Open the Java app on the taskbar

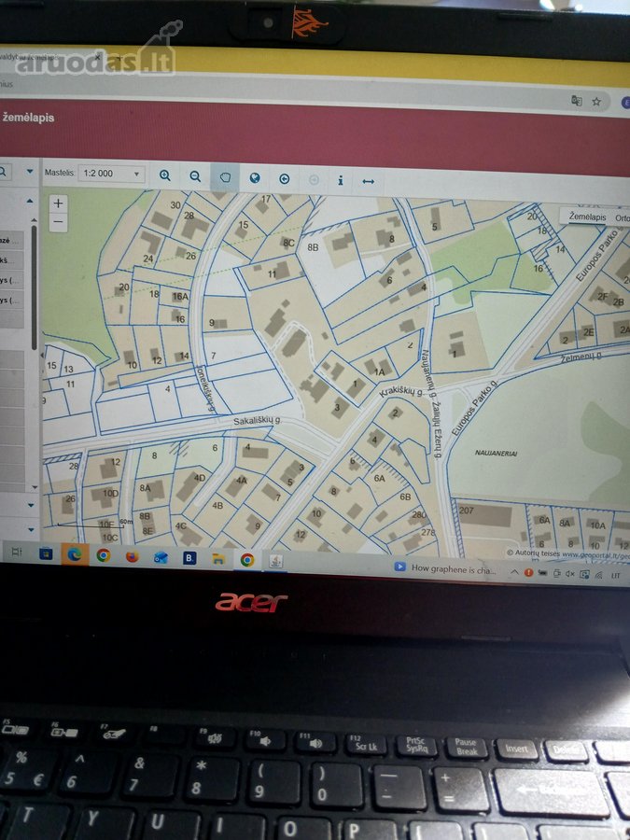pos(275,561)
